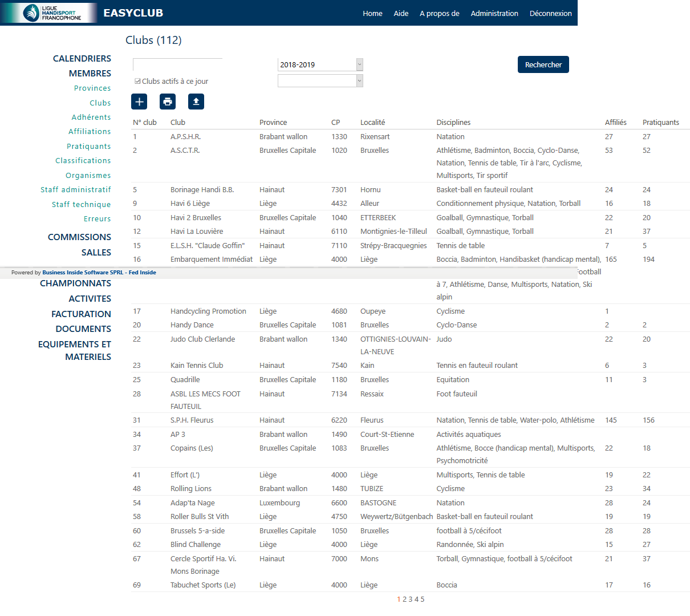Select the Rolling Lions club
The width and height of the screenshot is (690, 616).
coord(191,488)
